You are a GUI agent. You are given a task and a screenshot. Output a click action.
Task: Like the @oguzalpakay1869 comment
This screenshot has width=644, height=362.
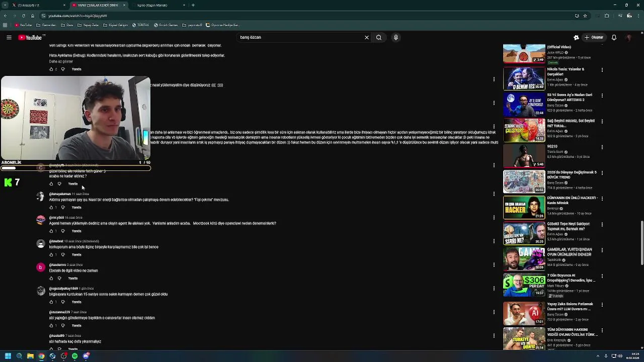coord(51,302)
